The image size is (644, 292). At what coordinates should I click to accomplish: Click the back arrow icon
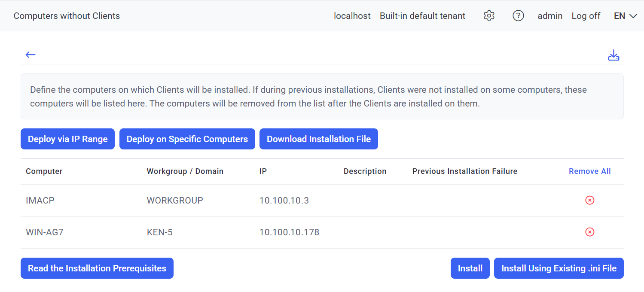pos(30,55)
